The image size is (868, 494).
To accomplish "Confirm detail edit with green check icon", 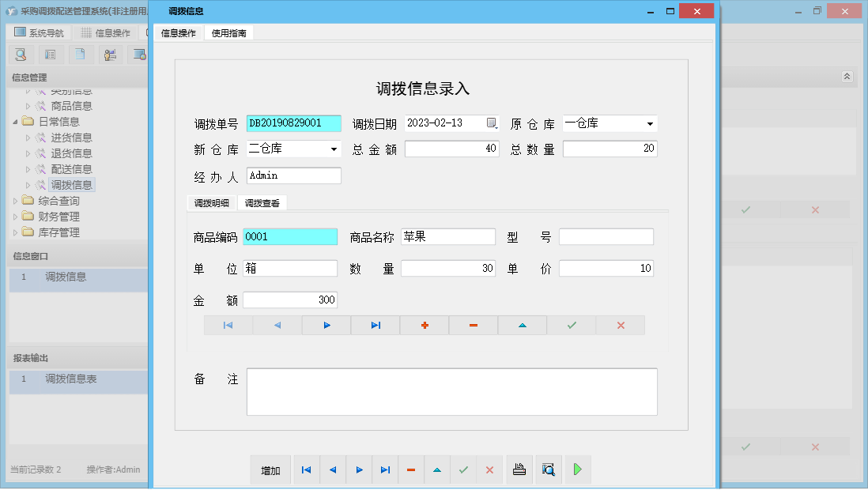I will tap(571, 325).
